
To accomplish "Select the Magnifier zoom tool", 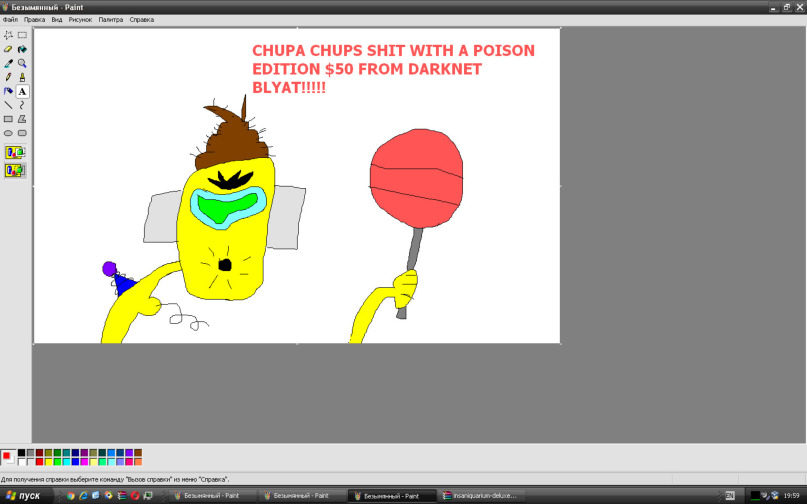I will click(22, 63).
